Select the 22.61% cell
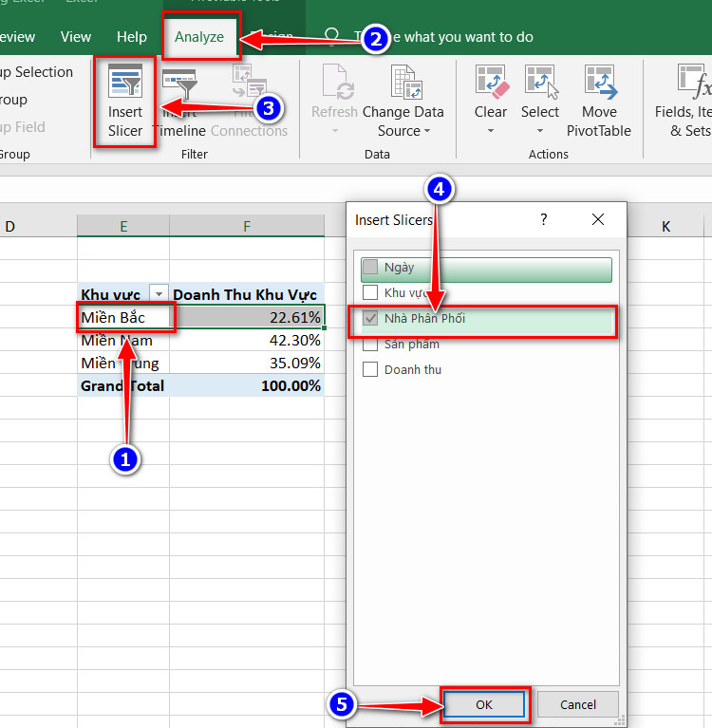The width and height of the screenshot is (712, 728). [x=247, y=317]
